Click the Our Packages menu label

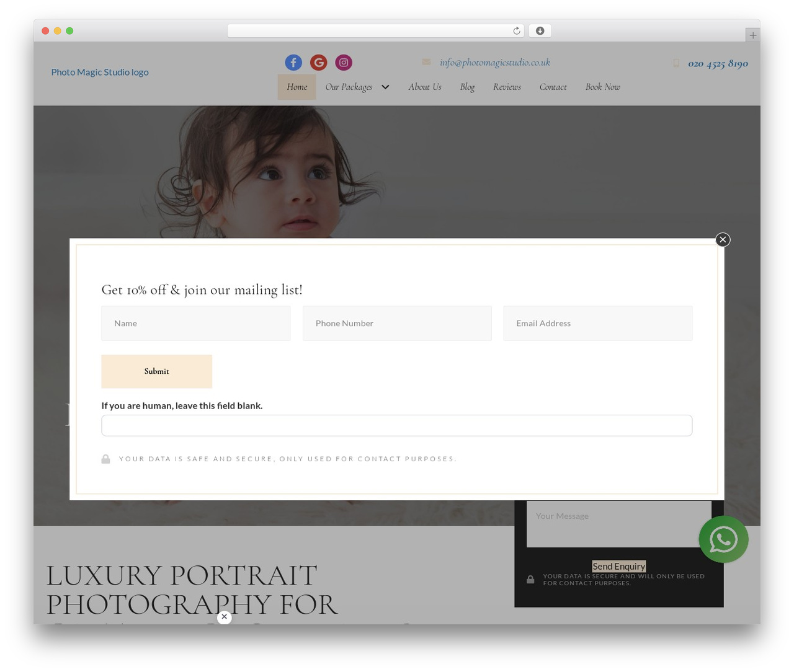point(349,87)
